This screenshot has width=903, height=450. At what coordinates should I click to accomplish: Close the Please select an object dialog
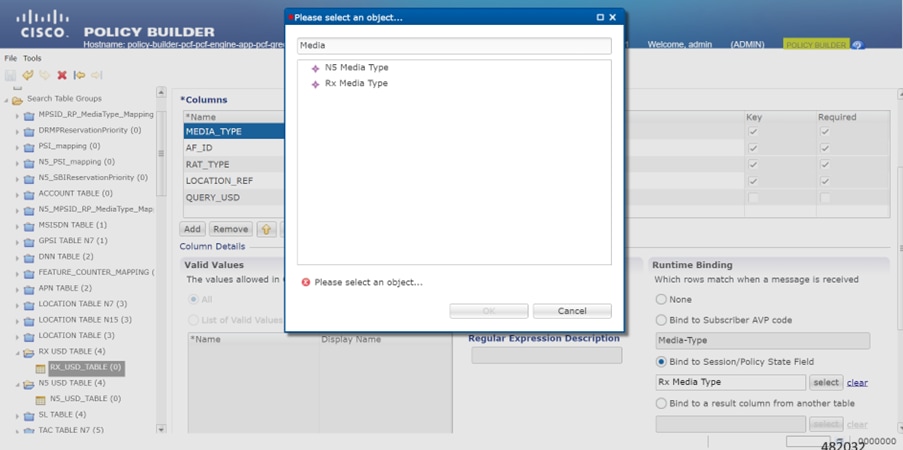coord(613,18)
